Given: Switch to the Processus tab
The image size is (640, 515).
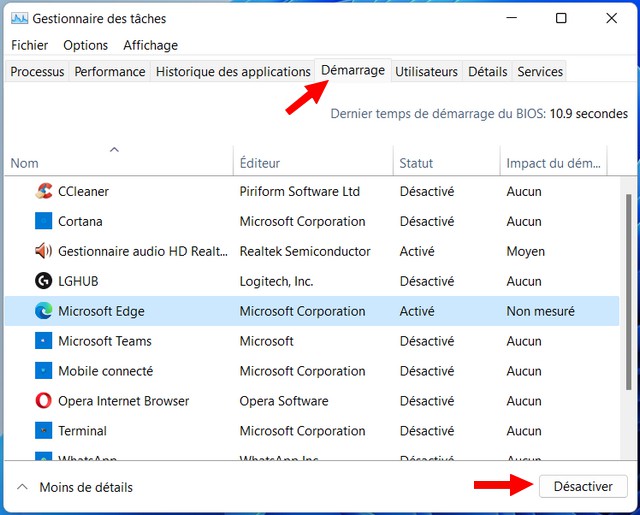Looking at the screenshot, I should 37,71.
